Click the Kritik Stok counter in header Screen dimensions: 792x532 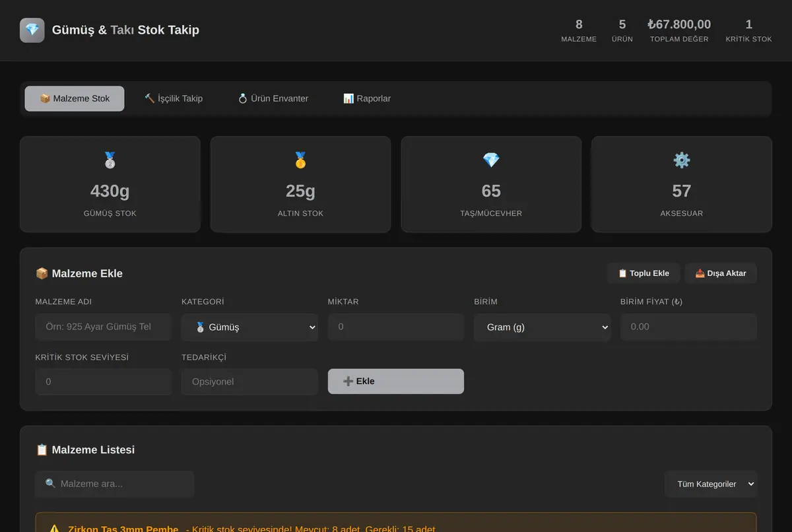coord(748,31)
